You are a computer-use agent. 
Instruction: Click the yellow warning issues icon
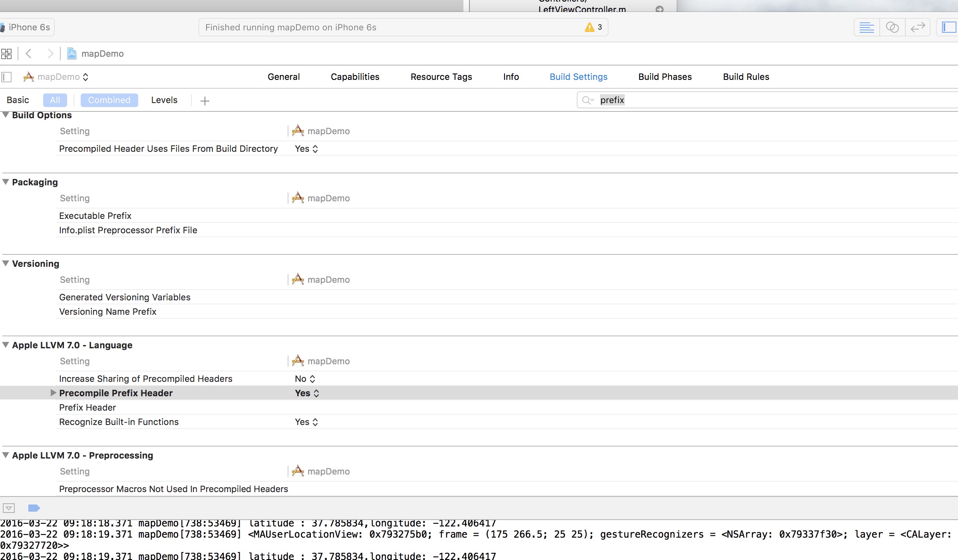pos(589,27)
